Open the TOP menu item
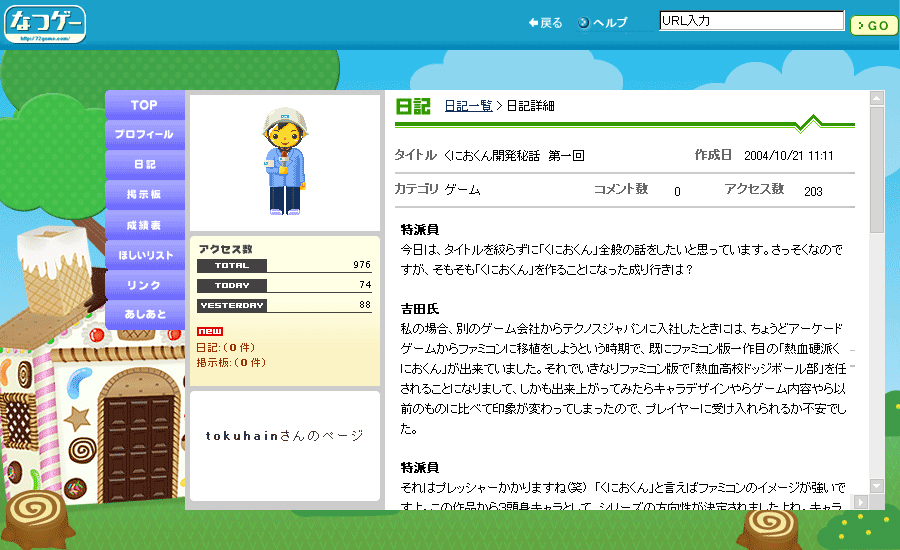The height and width of the screenshot is (550, 900). pos(144,105)
